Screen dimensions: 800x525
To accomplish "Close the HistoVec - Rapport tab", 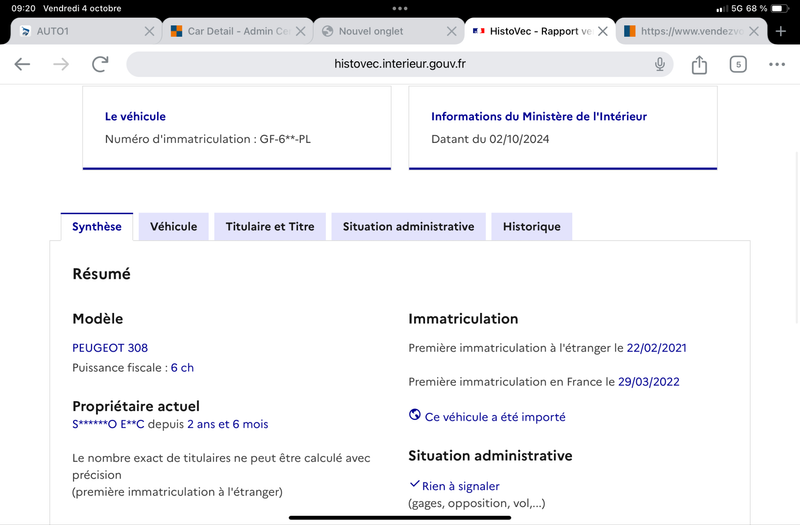I will (603, 32).
